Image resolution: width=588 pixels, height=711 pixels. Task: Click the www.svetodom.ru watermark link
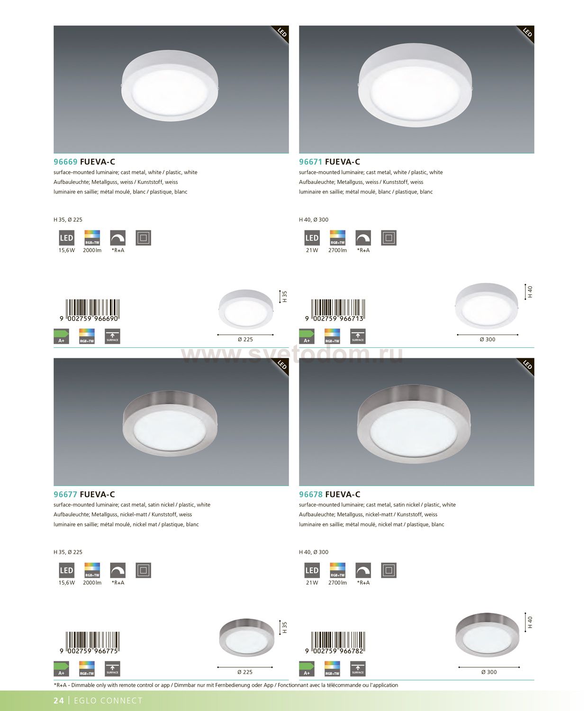click(x=292, y=354)
